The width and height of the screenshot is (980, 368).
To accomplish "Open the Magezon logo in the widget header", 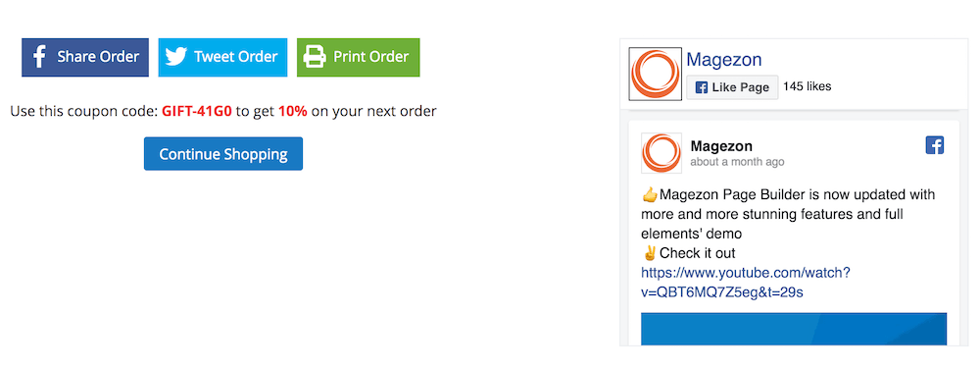I will (x=655, y=74).
